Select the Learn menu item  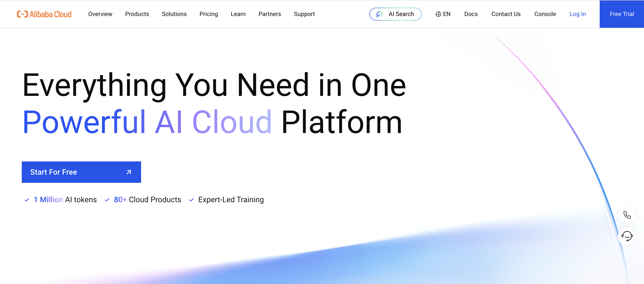point(238,14)
